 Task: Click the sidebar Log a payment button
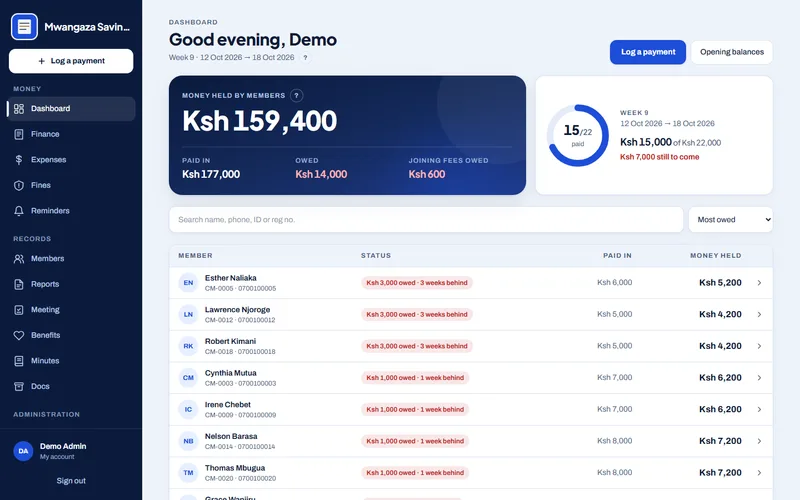coord(71,61)
